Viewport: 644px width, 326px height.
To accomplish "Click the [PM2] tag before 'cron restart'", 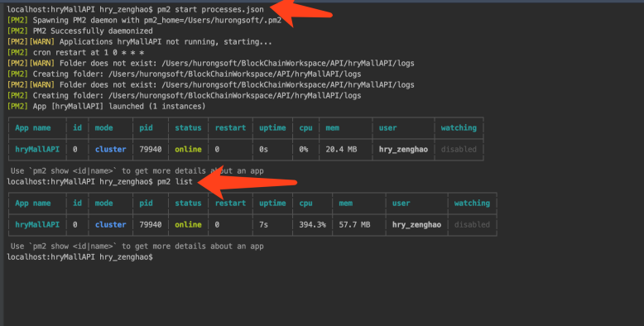I will coord(17,53).
